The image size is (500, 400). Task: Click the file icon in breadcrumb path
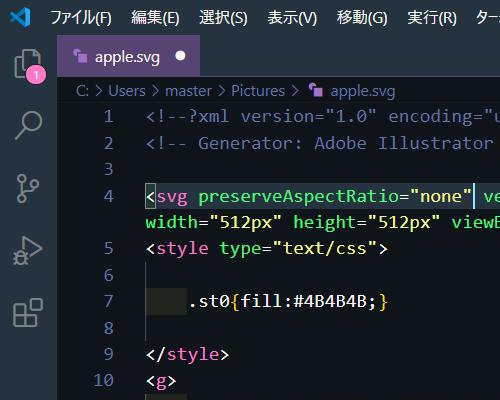pyautogui.click(x=315, y=90)
